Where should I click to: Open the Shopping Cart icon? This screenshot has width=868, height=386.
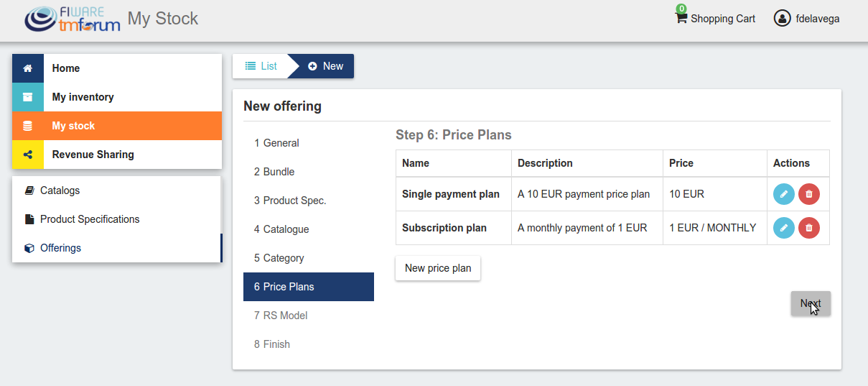tap(681, 18)
